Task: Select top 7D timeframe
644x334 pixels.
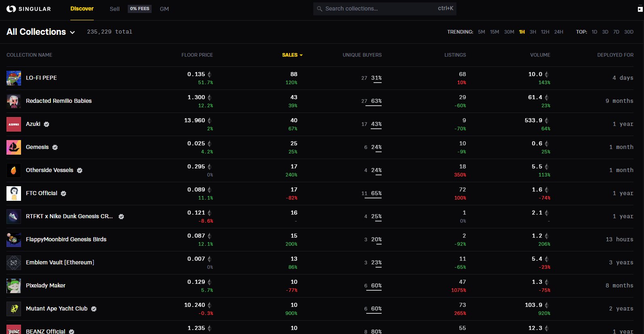Action: [616, 32]
